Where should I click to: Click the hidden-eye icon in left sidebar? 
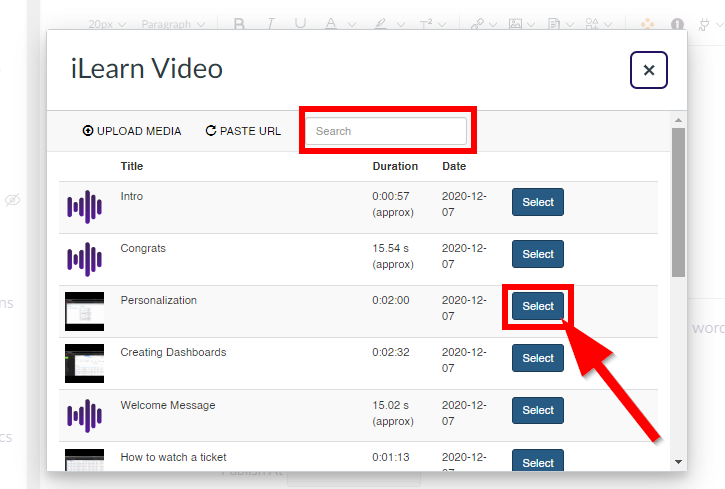click(12, 200)
